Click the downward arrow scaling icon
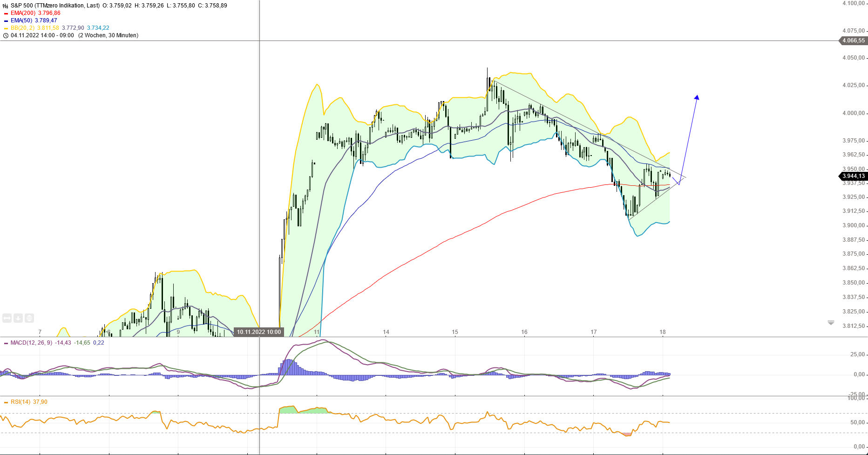The image size is (868, 455). pyautogui.click(x=18, y=318)
